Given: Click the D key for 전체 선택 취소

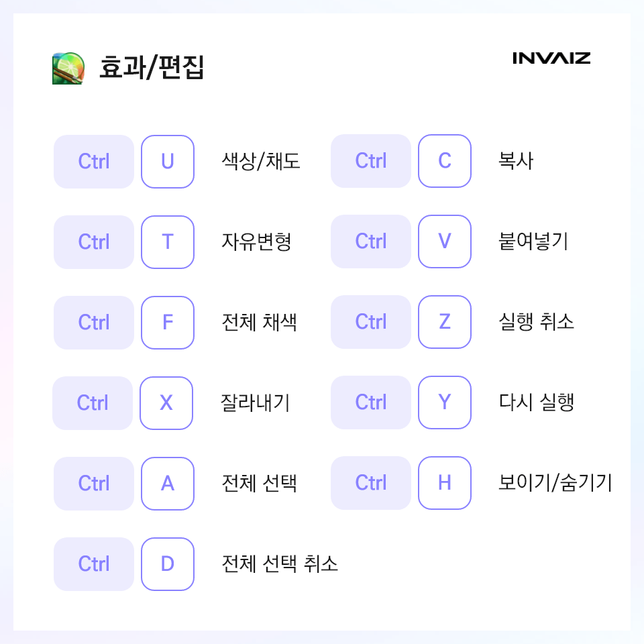Looking at the screenshot, I should [x=168, y=564].
